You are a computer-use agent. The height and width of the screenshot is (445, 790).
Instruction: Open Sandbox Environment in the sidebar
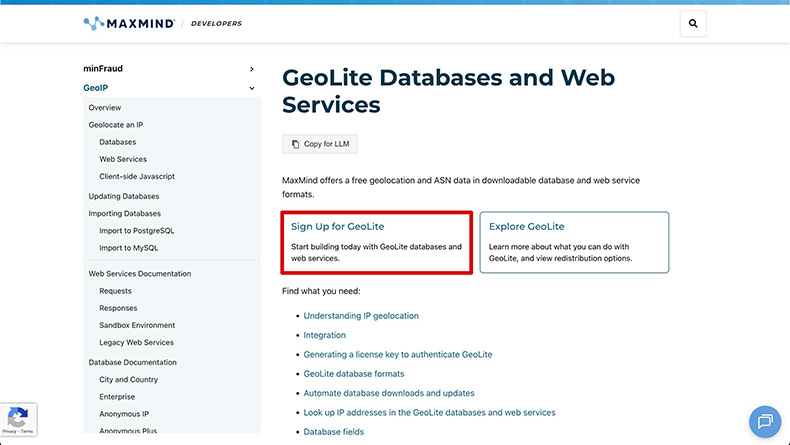tap(137, 325)
